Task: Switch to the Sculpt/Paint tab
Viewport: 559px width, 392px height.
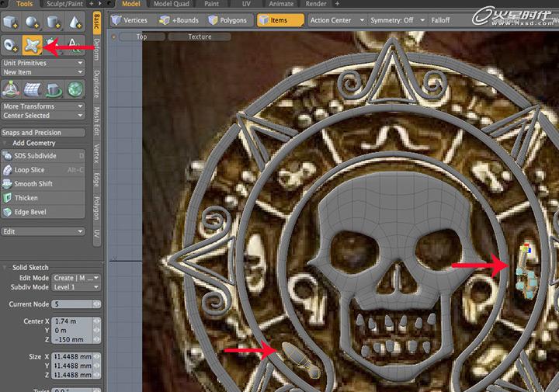Action: coord(64,4)
